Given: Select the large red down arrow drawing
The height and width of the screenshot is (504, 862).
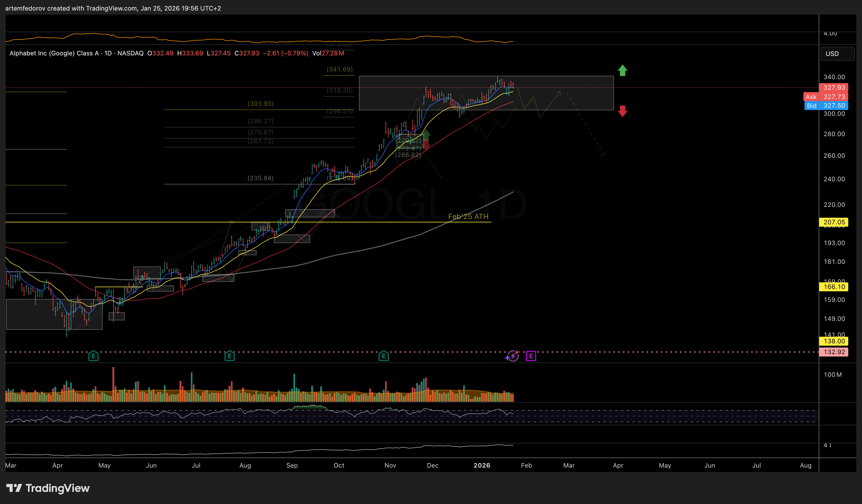Looking at the screenshot, I should [x=623, y=111].
